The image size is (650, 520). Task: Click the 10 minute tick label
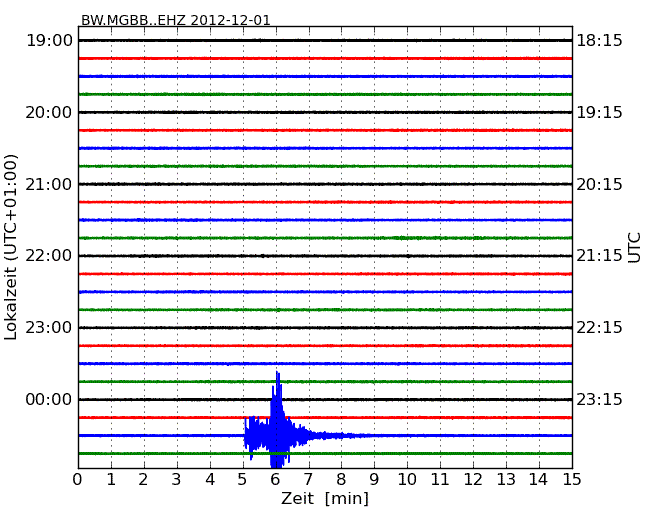pos(407,479)
